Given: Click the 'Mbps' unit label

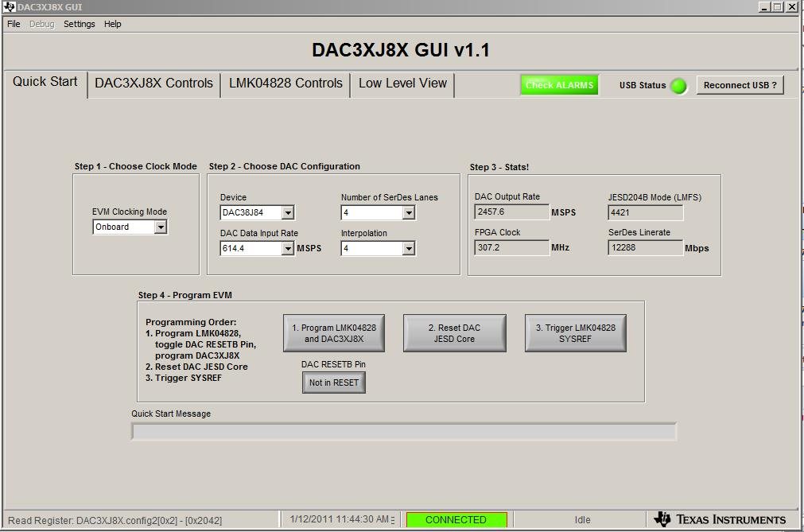Looking at the screenshot, I should 697,248.
